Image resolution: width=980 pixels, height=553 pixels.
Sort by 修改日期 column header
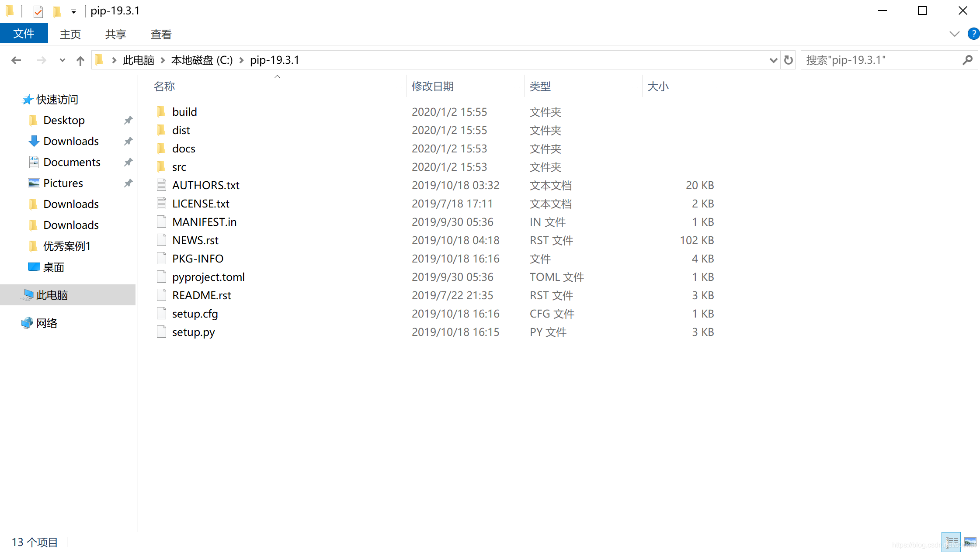[432, 86]
